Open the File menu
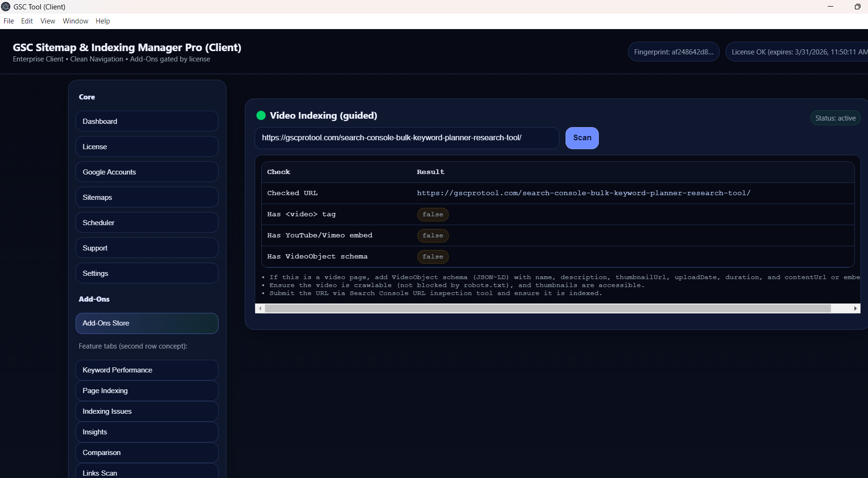 (x=8, y=21)
